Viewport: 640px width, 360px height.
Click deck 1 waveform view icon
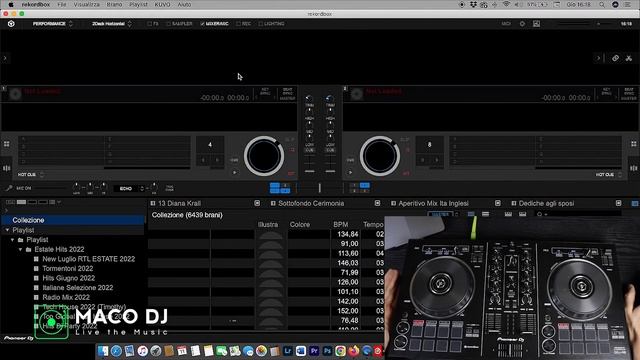click(7, 168)
